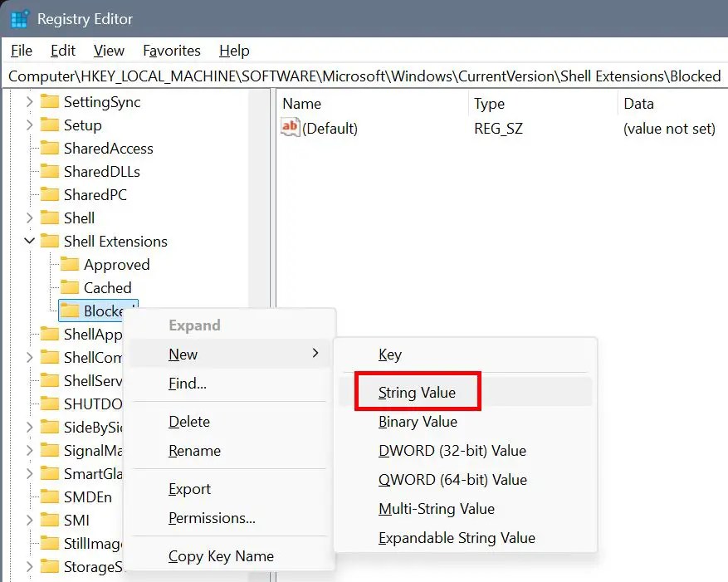Select Multi-String Value option

click(466, 509)
